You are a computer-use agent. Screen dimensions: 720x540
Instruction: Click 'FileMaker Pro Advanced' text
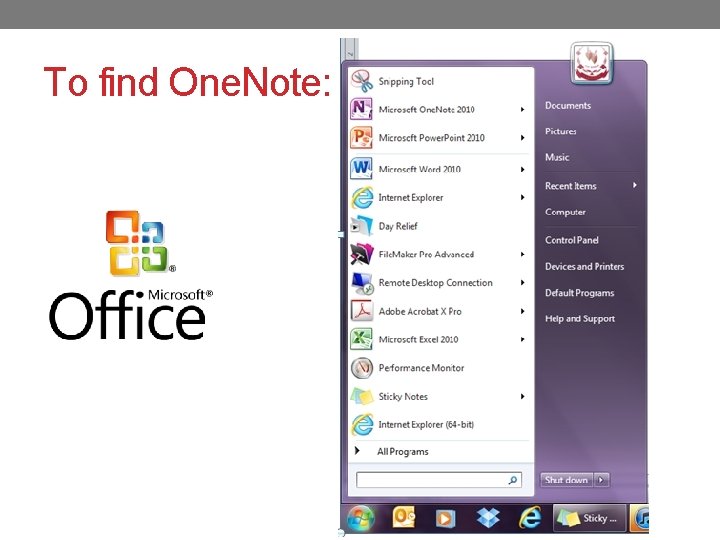point(426,254)
